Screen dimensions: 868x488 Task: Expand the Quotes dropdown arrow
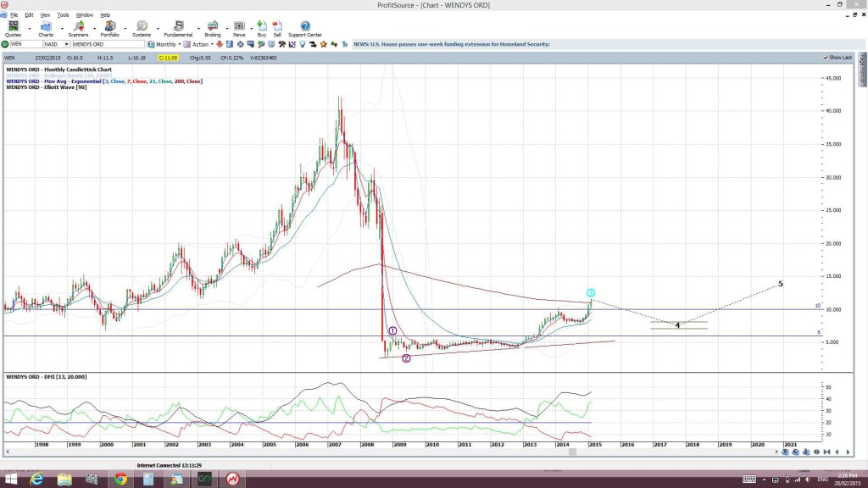pyautogui.click(x=30, y=29)
